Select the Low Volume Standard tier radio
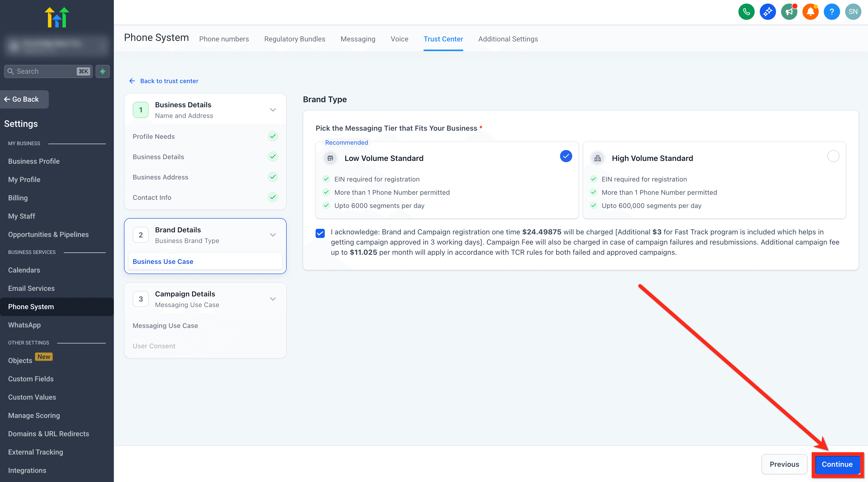 [x=566, y=156]
